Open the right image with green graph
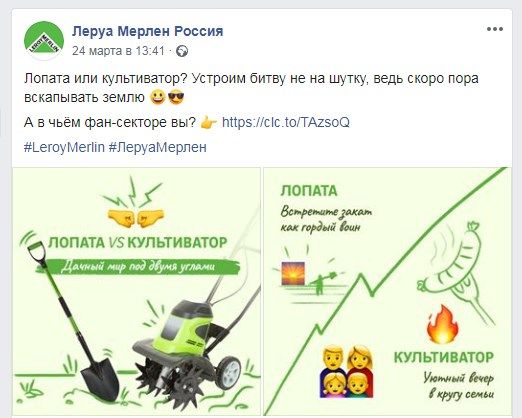Image resolution: width=522 pixels, height=418 pixels. pyautogui.click(x=387, y=292)
